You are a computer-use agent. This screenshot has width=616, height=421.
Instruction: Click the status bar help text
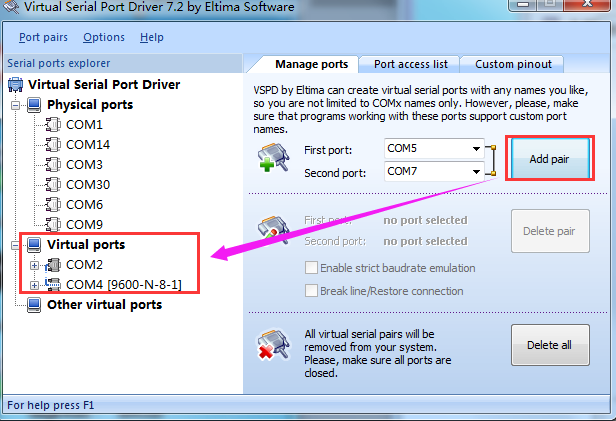[x=51, y=405]
